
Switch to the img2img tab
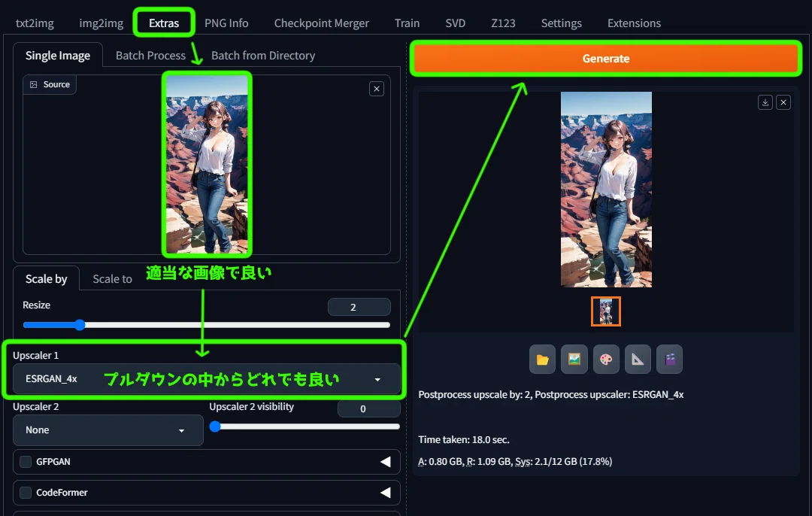point(101,23)
